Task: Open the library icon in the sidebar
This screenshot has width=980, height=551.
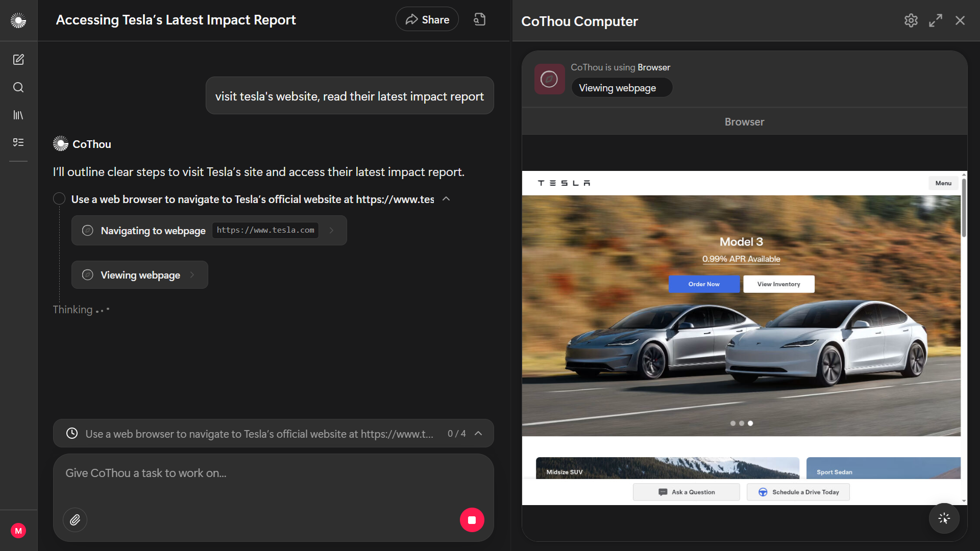Action: [x=18, y=115]
